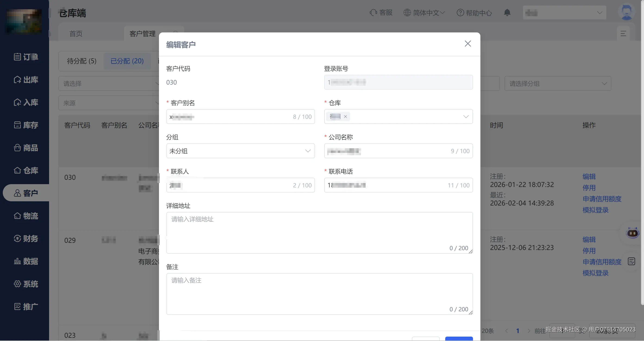Expand the 未分组 group dropdown
This screenshot has height=341, width=644.
(240, 151)
